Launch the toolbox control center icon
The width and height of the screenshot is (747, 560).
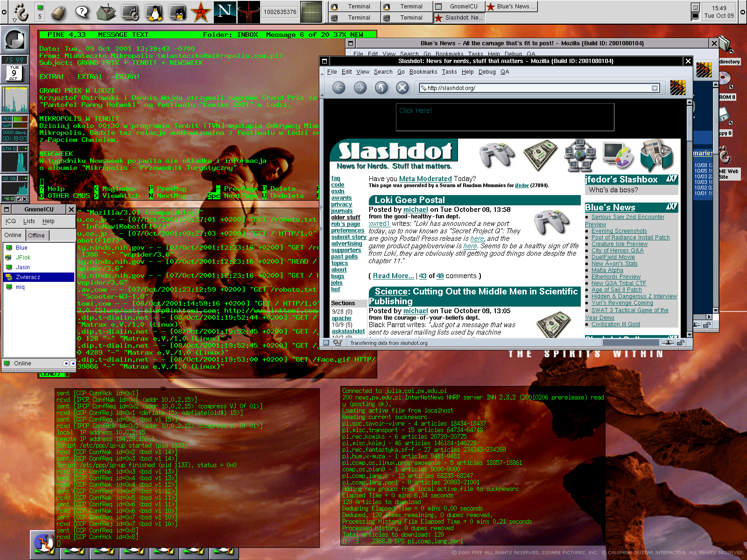(x=106, y=12)
